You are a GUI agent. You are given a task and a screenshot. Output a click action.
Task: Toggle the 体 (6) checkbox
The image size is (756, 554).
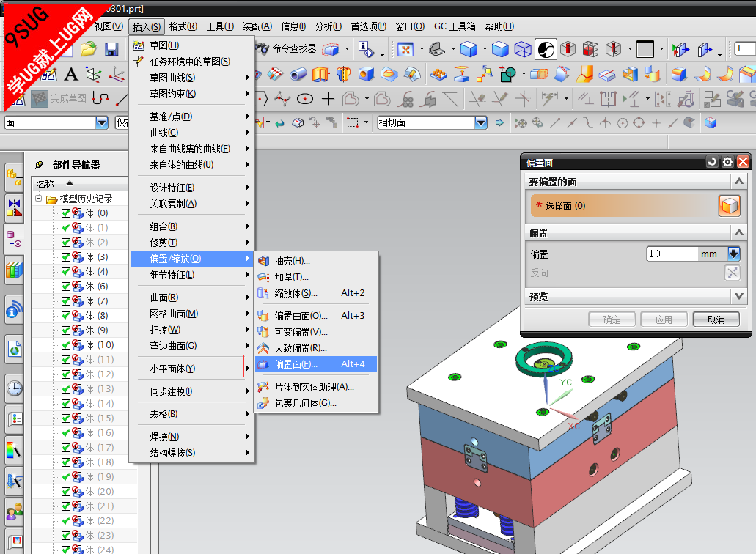[66, 287]
